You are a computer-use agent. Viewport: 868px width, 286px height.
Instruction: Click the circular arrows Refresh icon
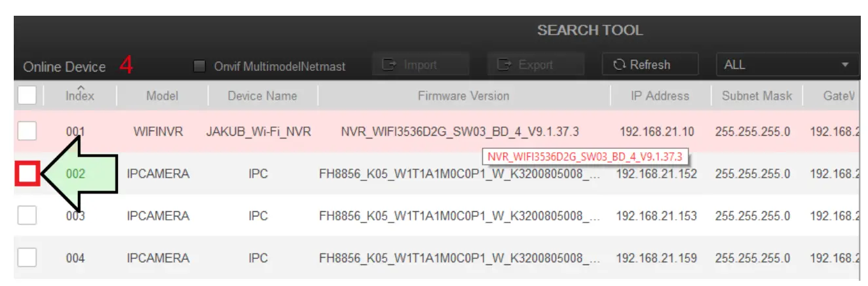coord(620,65)
